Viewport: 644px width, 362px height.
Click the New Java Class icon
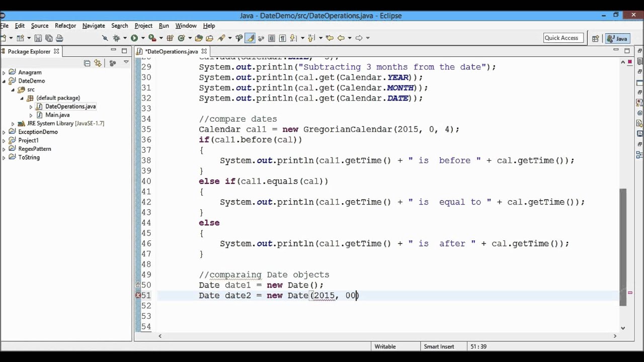(181, 38)
